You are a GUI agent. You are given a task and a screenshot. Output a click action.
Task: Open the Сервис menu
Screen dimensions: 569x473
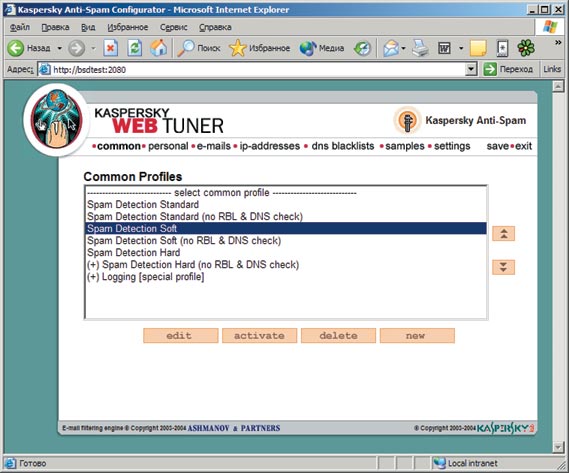(173, 27)
